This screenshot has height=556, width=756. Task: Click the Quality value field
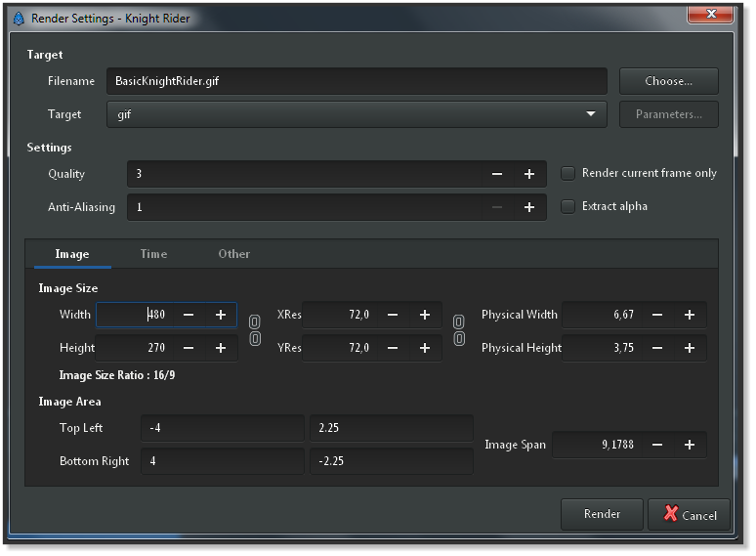[305, 174]
